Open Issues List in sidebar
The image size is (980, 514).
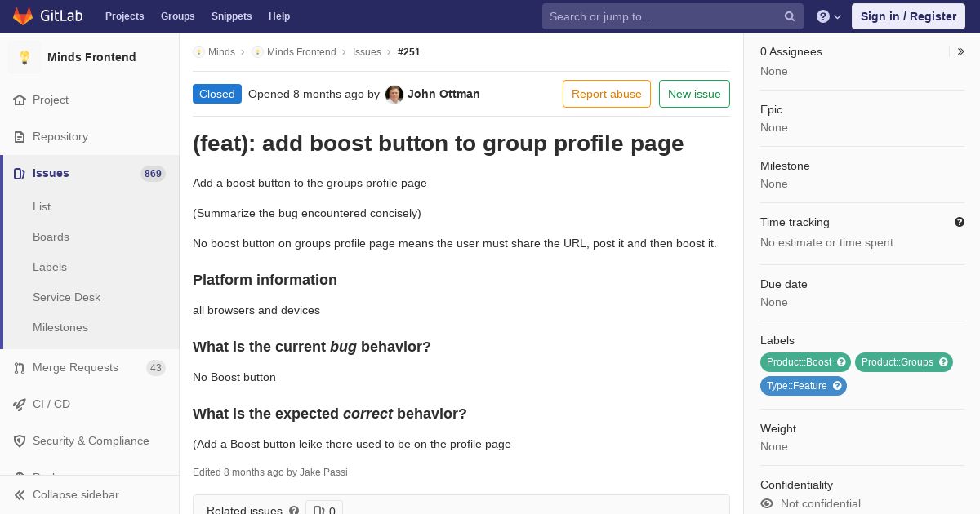[42, 207]
